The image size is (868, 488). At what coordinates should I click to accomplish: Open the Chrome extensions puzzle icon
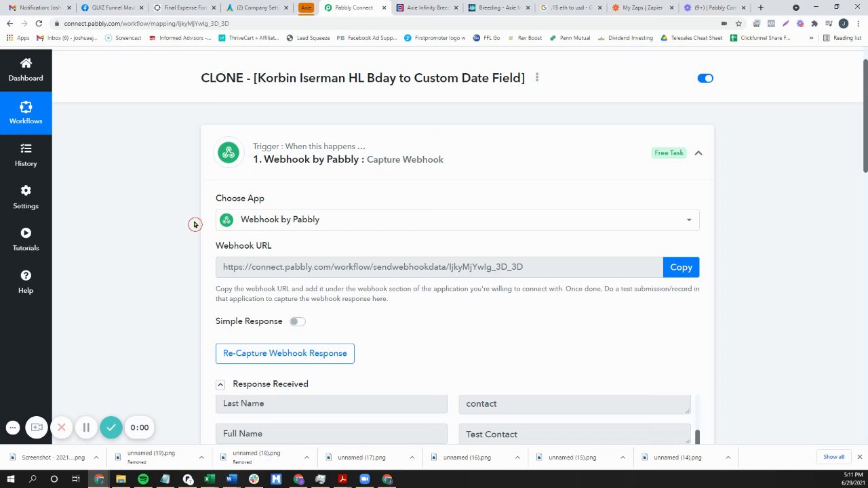coord(814,23)
